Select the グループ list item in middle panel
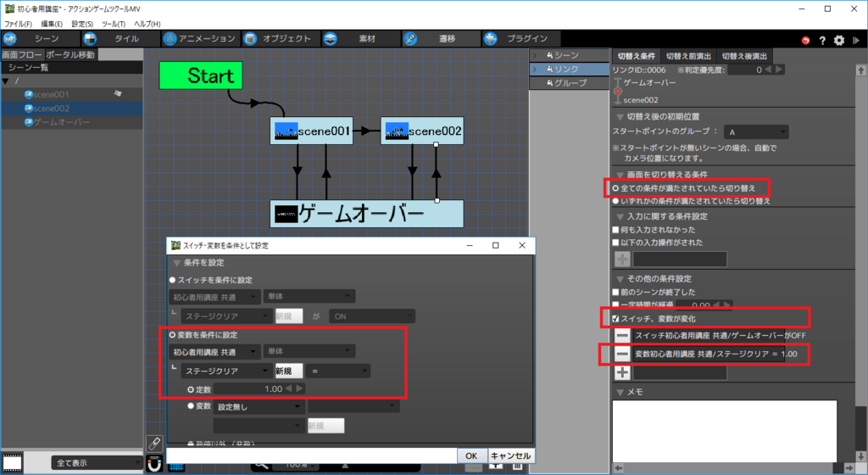 [570, 83]
